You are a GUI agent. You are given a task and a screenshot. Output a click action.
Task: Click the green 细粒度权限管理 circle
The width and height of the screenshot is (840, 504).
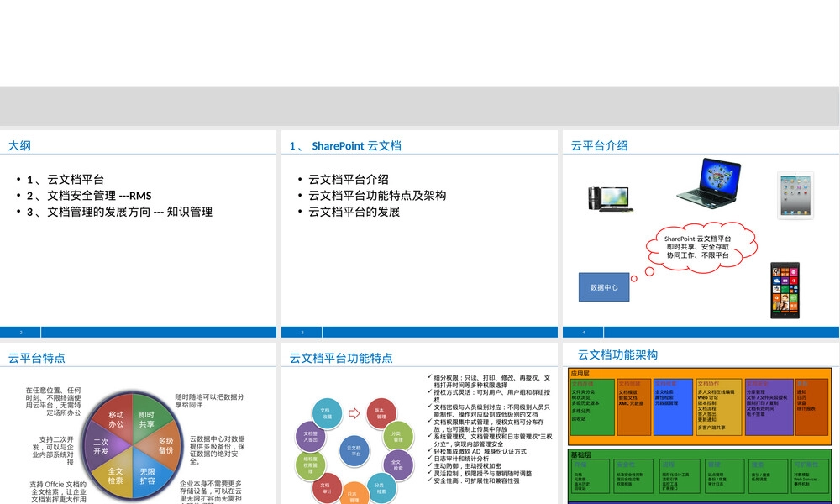pos(311,465)
